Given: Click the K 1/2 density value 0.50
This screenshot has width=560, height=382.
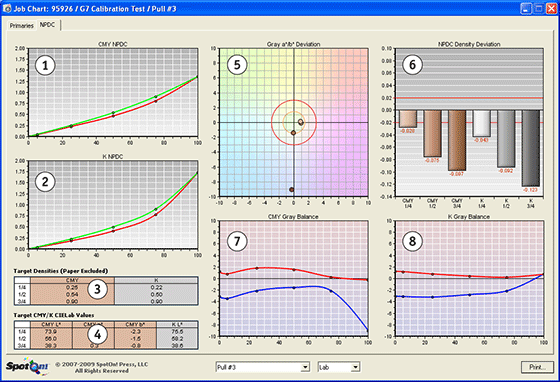Looking at the screenshot, I should (x=156, y=295).
